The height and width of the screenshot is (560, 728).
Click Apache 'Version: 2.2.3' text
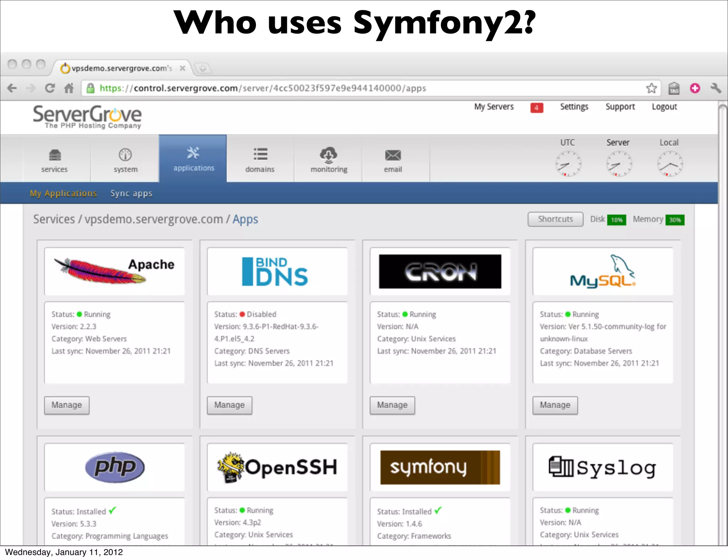coord(74,327)
